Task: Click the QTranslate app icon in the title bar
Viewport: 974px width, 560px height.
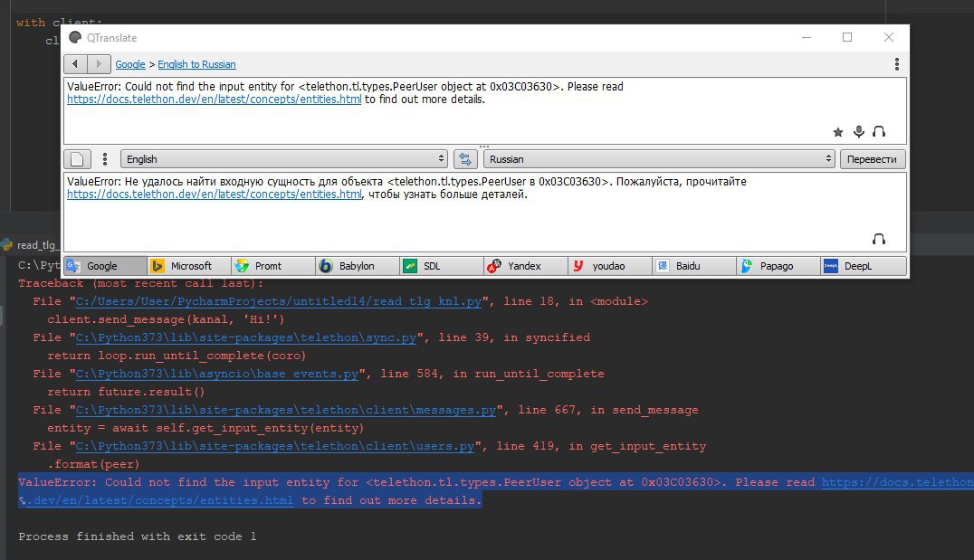Action: pyautogui.click(x=75, y=38)
